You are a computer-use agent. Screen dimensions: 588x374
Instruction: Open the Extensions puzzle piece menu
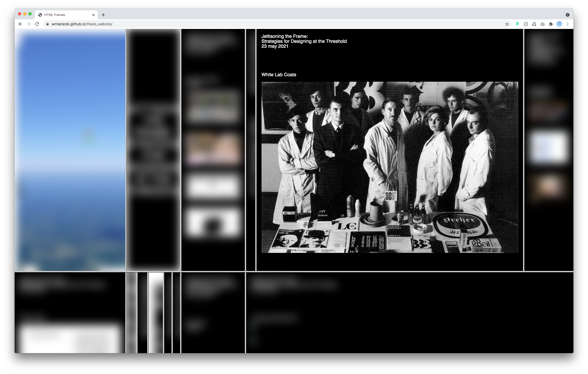click(x=551, y=24)
